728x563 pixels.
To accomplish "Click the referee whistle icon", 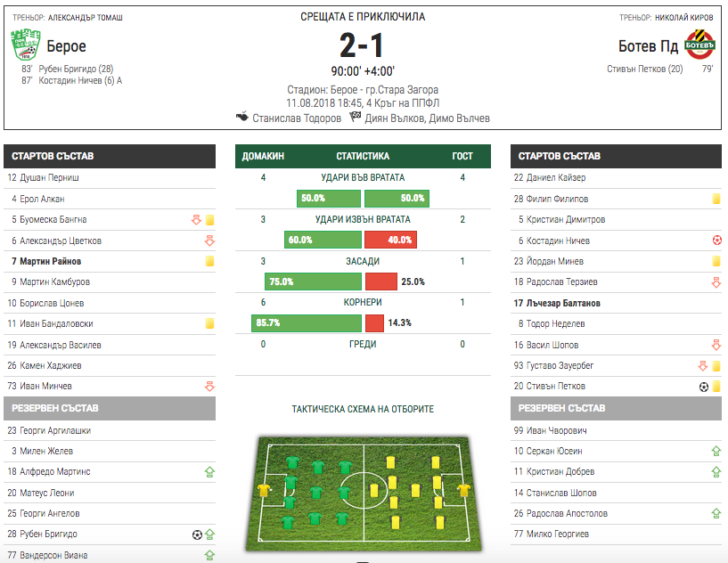I will pyautogui.click(x=241, y=117).
